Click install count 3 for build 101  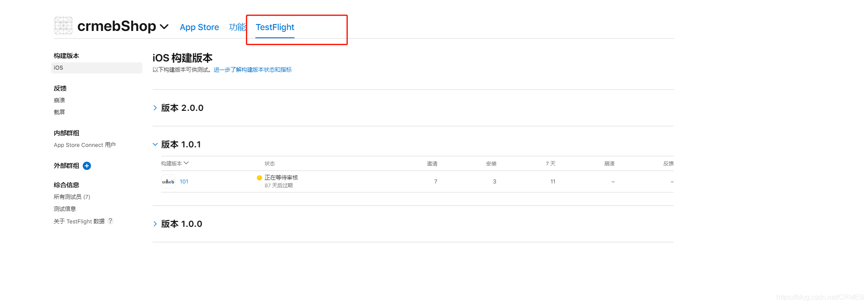click(x=494, y=182)
